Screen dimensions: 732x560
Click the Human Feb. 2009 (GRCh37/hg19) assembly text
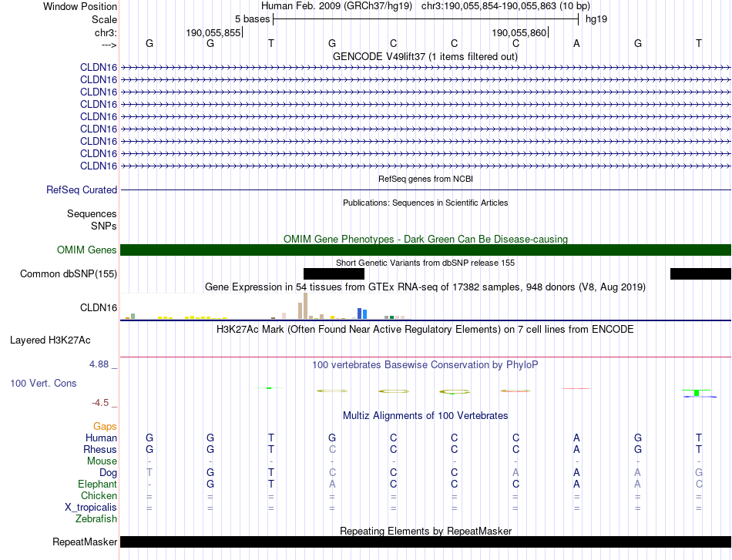point(337,6)
